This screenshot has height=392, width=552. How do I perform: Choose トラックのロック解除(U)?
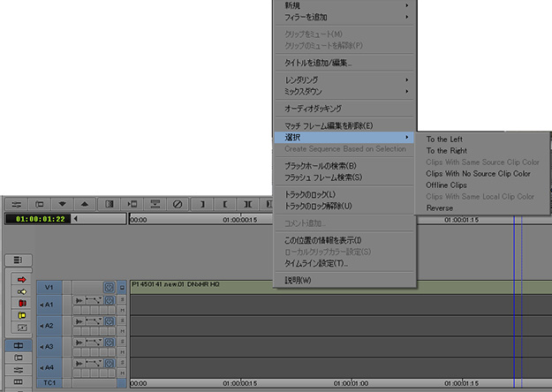(344, 206)
